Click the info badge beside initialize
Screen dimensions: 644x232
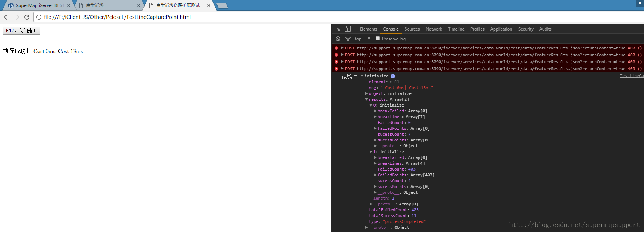pos(393,76)
